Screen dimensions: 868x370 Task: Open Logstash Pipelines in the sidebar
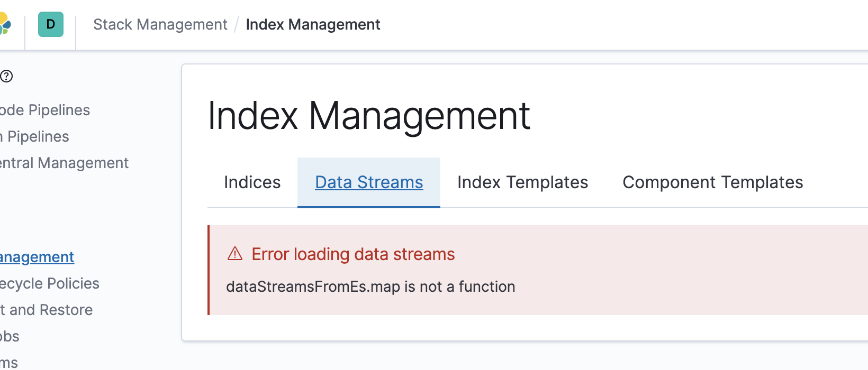(34, 136)
